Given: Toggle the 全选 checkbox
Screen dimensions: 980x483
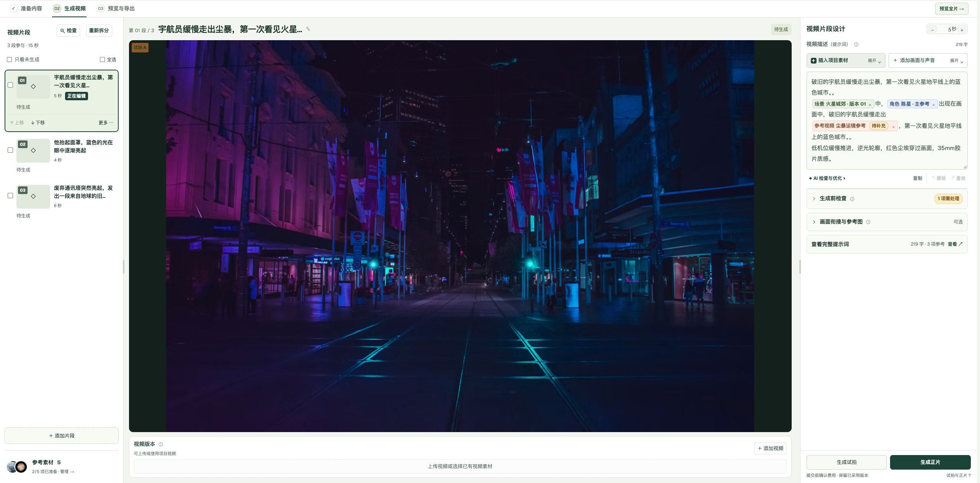Looking at the screenshot, I should 102,59.
